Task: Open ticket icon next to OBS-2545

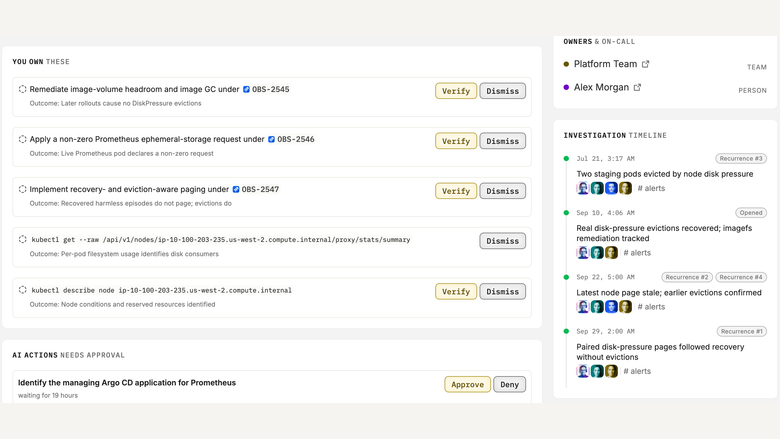Action: tap(246, 89)
